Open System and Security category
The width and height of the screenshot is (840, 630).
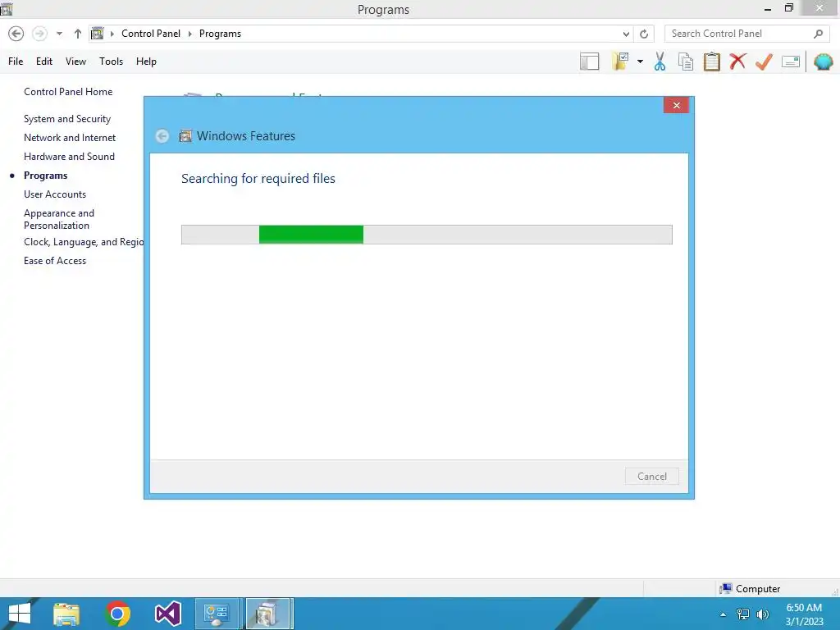(x=67, y=119)
